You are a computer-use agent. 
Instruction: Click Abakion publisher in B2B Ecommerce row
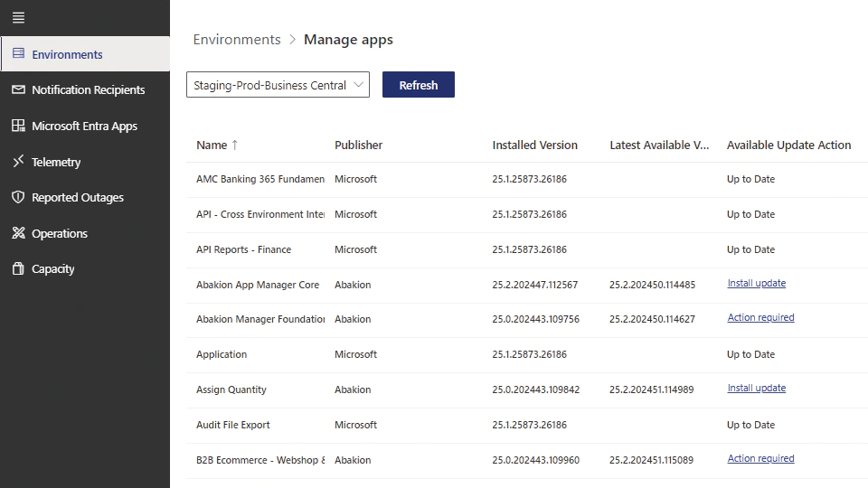point(353,460)
